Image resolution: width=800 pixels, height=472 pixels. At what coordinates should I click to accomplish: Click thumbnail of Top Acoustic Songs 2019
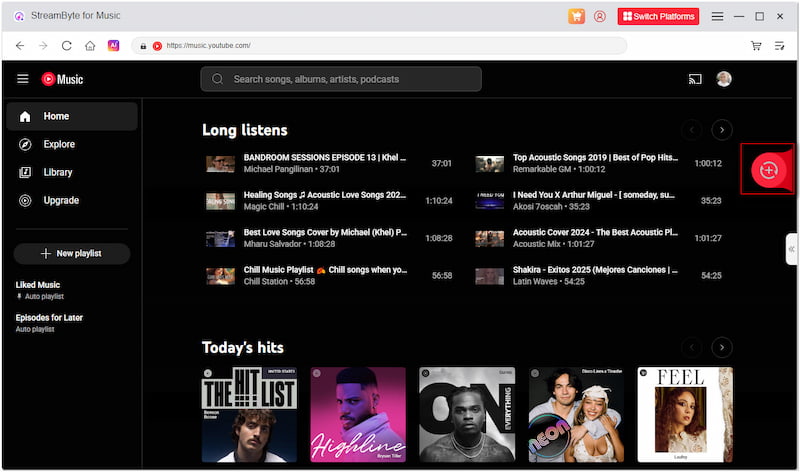tap(490, 164)
